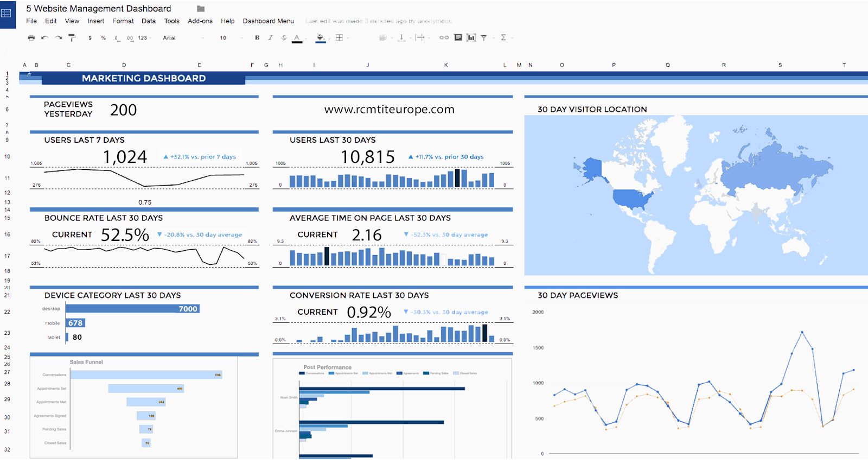Open the Functions sigma menu

pos(503,38)
